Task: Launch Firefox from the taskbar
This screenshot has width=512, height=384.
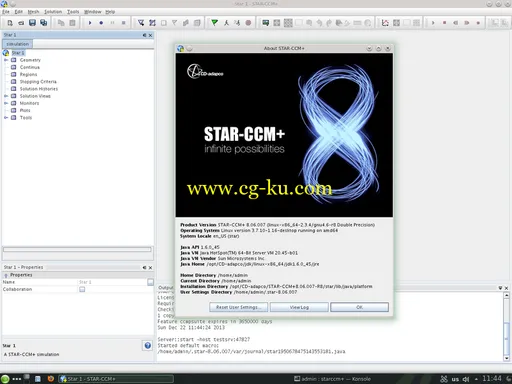Action: pyautogui.click(x=50, y=379)
